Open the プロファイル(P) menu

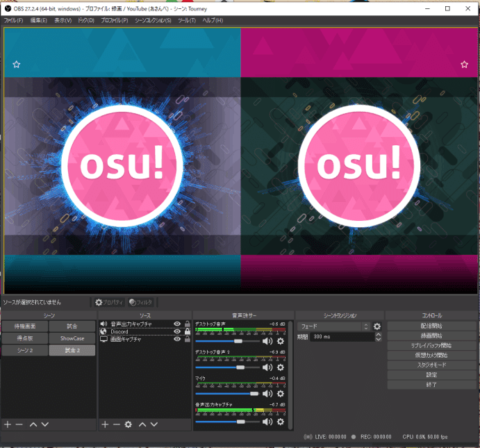click(x=115, y=21)
